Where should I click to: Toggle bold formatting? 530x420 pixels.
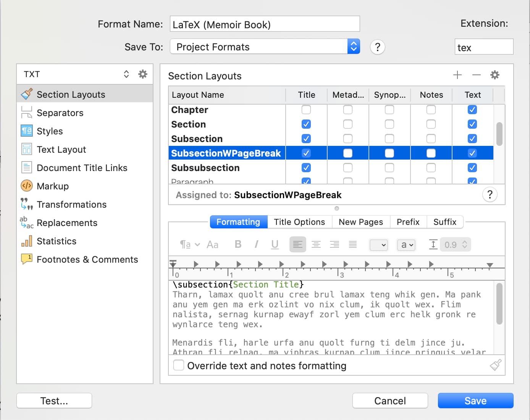(x=238, y=244)
